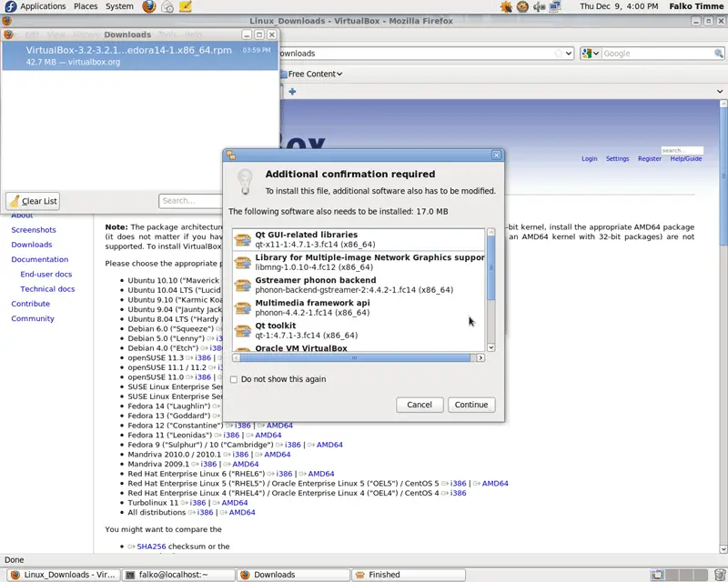Screen dimensions: 728x582
Task: Expand the Free Content bookmarks folder
Action: 311,74
